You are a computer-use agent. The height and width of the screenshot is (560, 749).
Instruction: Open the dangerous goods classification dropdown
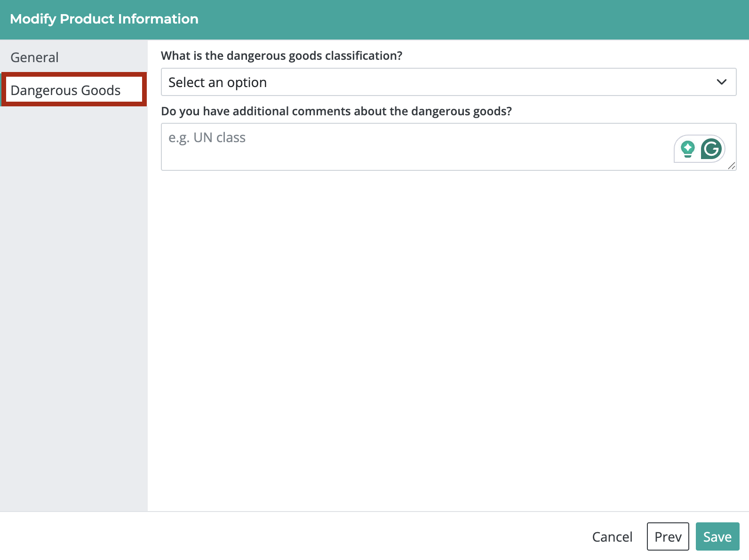coord(448,82)
